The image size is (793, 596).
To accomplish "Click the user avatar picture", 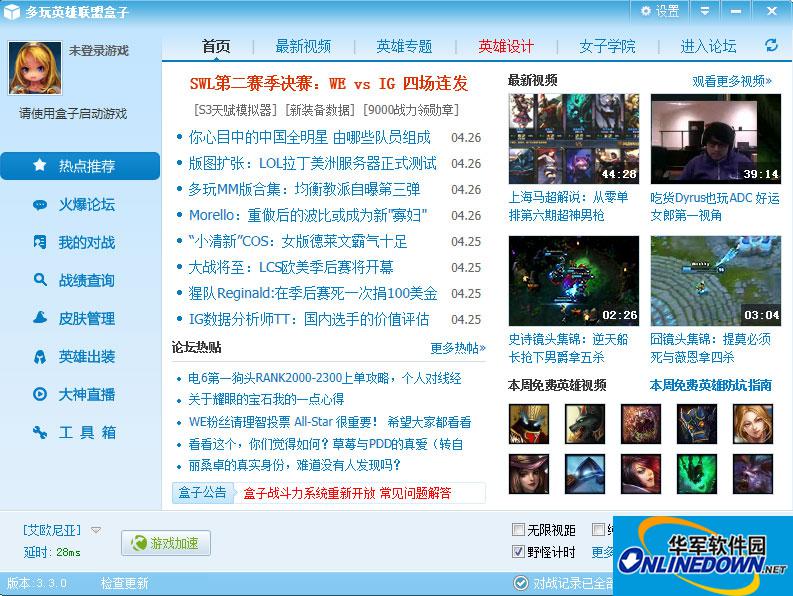I will [35, 68].
